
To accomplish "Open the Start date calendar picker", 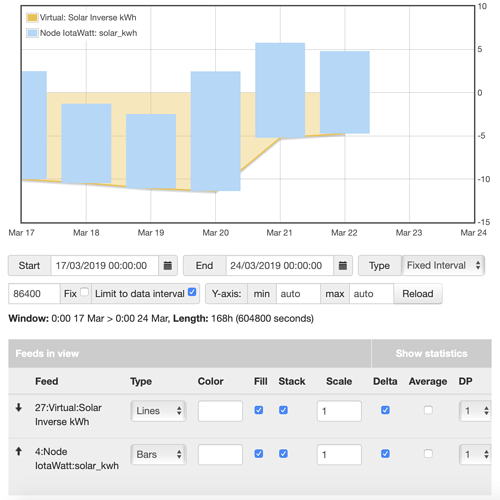I will 168,266.
